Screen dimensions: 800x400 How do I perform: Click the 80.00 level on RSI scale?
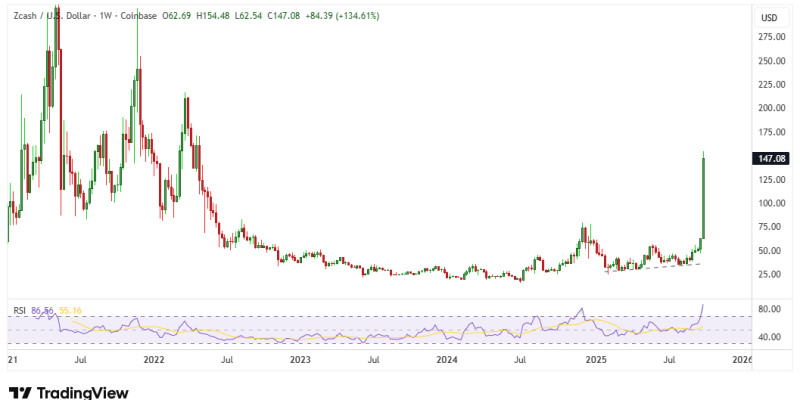tap(769, 310)
